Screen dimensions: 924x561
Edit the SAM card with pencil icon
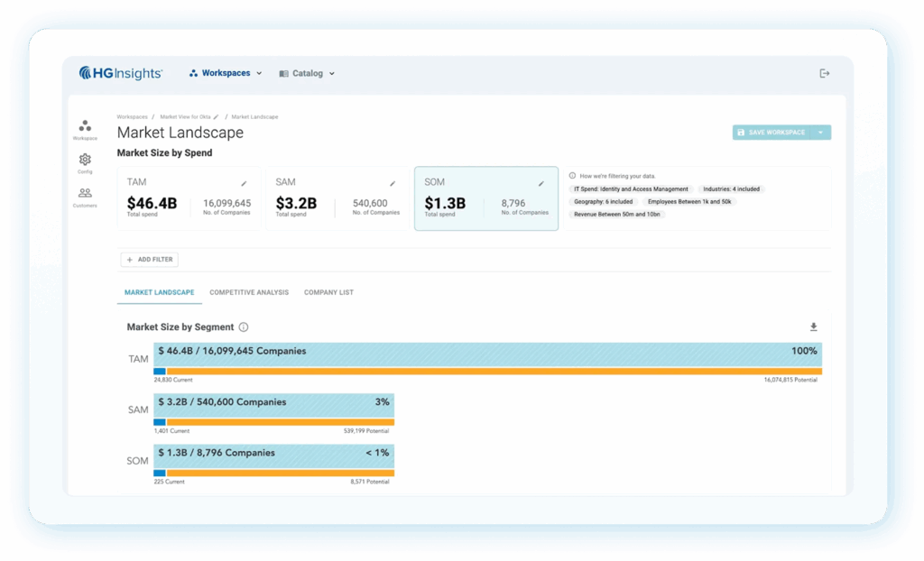coord(393,183)
